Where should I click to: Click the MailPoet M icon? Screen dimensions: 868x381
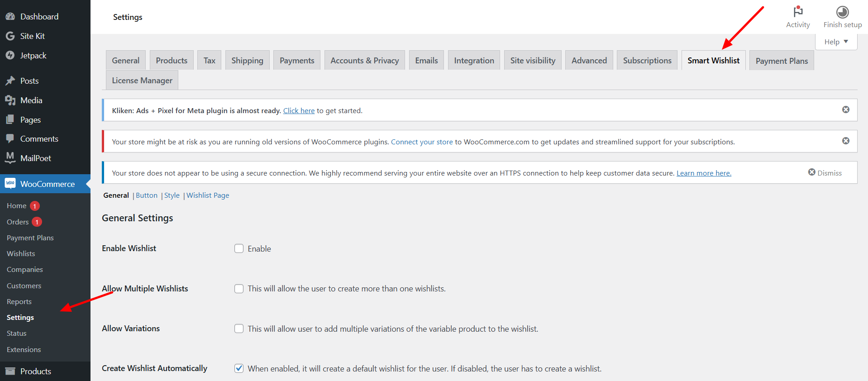[x=10, y=158]
